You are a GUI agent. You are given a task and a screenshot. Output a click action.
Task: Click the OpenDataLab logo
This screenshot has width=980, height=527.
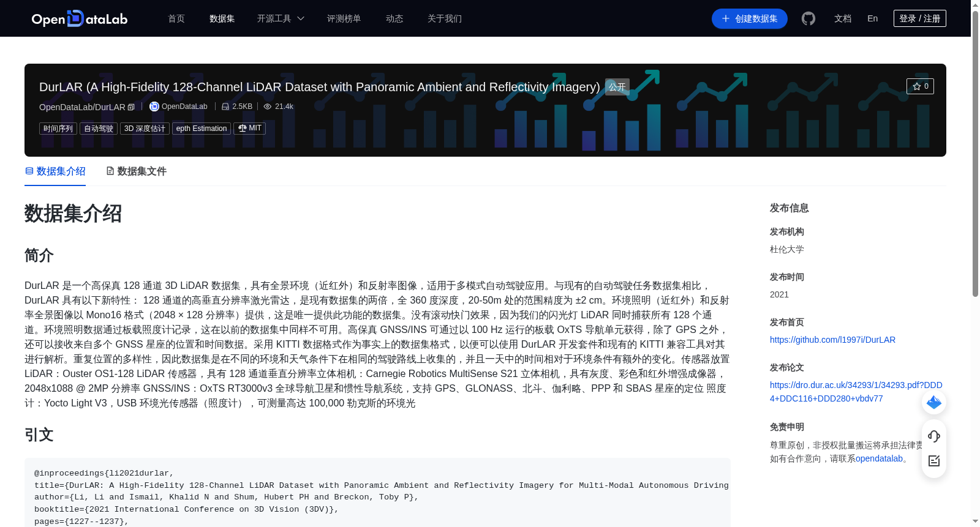pyautogui.click(x=80, y=18)
